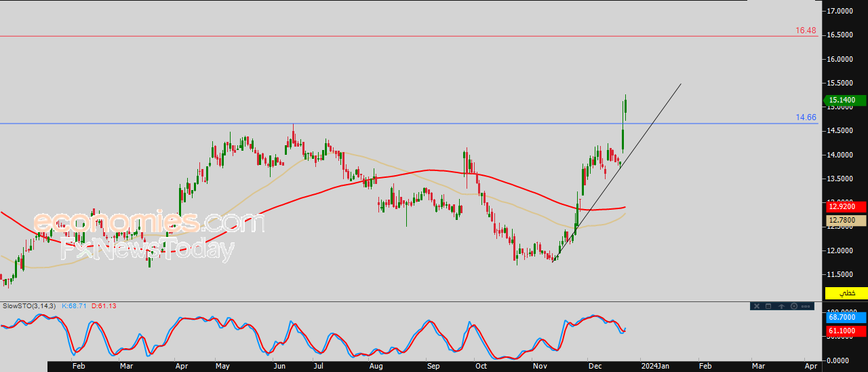The height and width of the screenshot is (372, 868).
Task: Click the red 61.1000 stochastic D tag
Action: pyautogui.click(x=846, y=331)
